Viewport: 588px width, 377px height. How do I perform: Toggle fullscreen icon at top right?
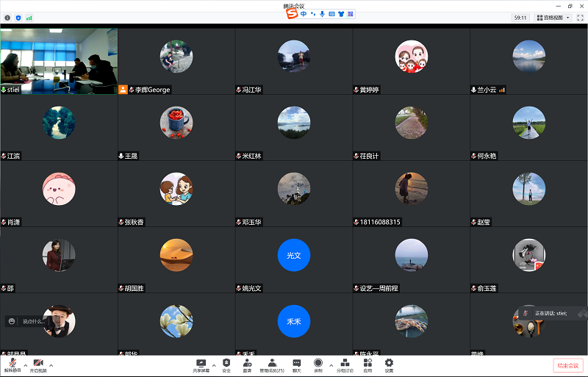[580, 17]
